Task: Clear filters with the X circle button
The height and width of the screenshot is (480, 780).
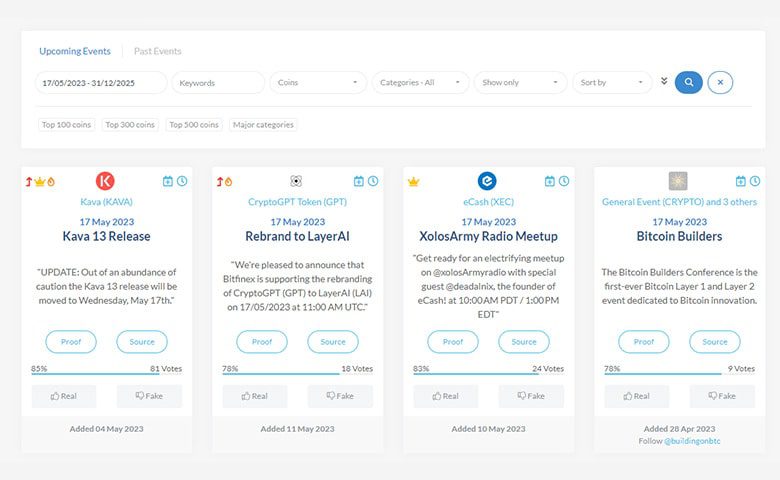Action: point(720,82)
